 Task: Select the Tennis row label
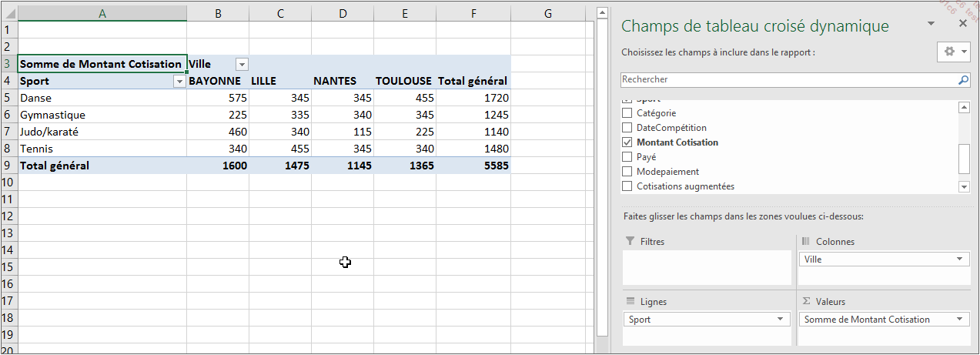click(102, 149)
